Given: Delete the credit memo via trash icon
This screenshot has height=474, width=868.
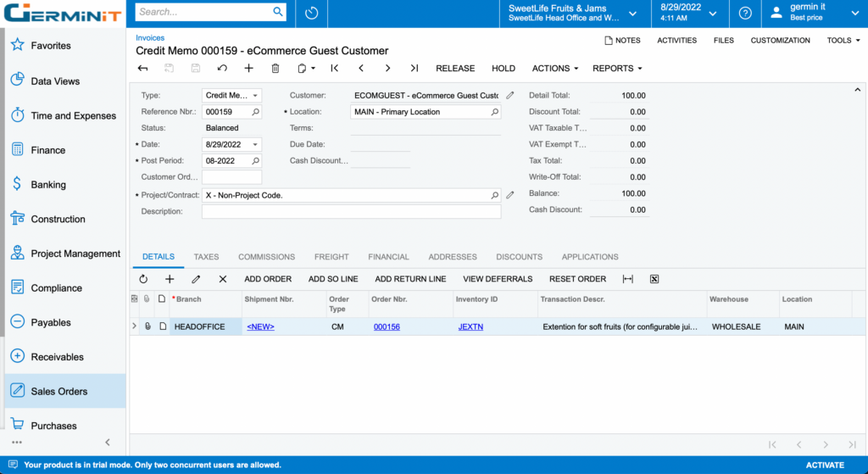Looking at the screenshot, I should click(275, 68).
